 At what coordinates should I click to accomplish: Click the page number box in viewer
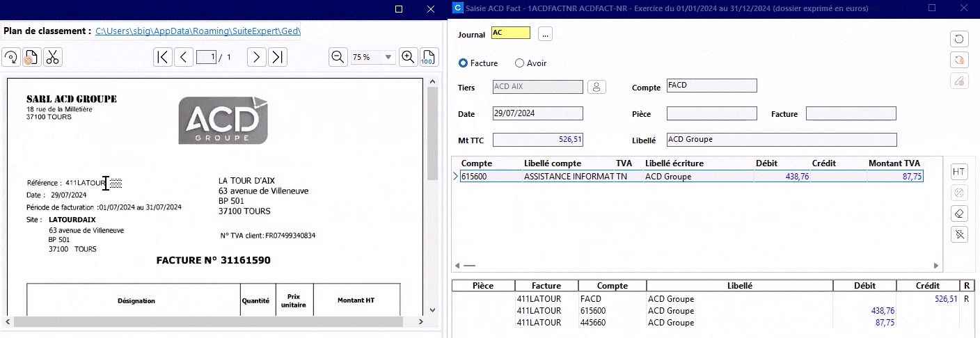click(x=206, y=57)
